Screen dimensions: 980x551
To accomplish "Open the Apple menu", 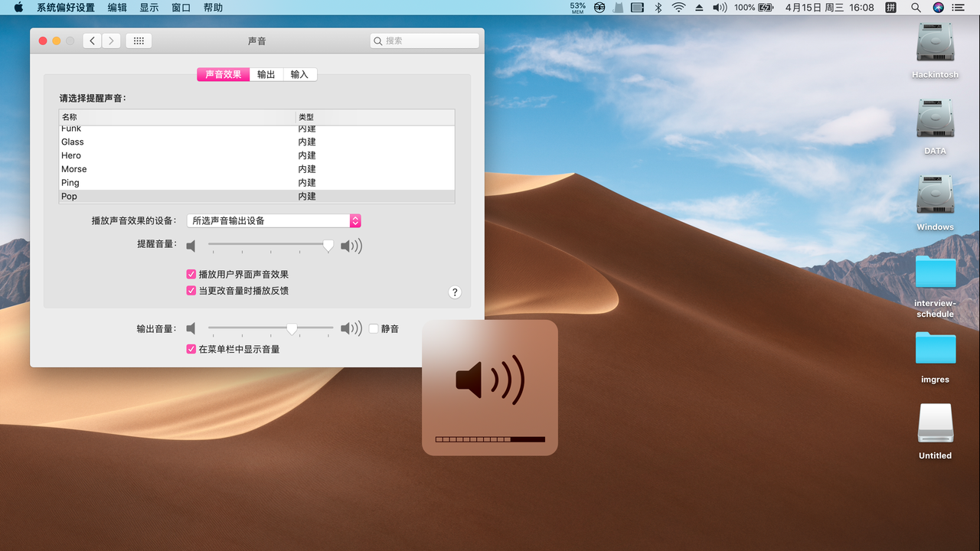I will pos(18,8).
